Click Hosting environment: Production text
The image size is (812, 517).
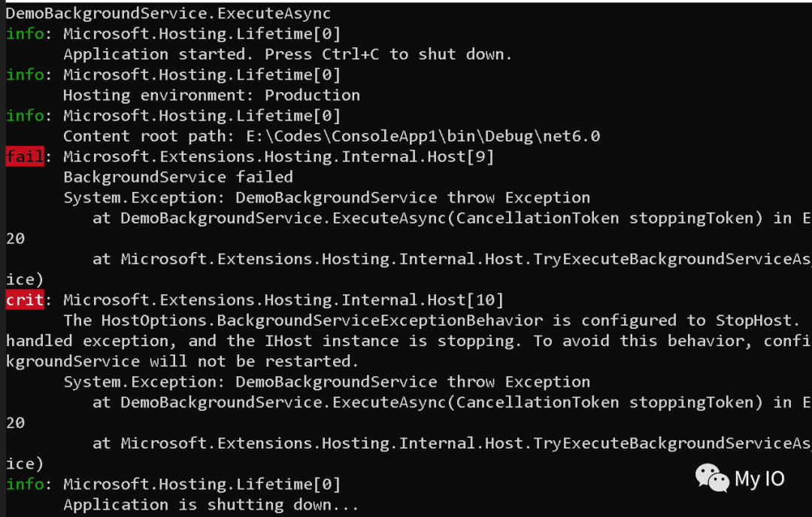[x=211, y=95]
